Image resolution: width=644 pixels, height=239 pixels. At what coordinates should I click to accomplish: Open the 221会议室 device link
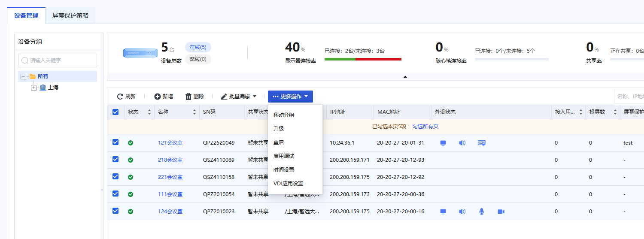170,177
